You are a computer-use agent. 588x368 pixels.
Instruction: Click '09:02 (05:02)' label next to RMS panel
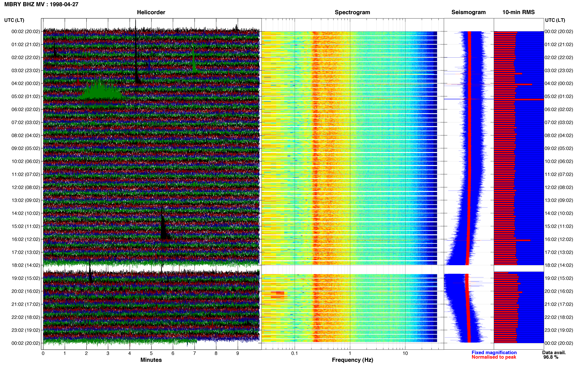pyautogui.click(x=559, y=148)
